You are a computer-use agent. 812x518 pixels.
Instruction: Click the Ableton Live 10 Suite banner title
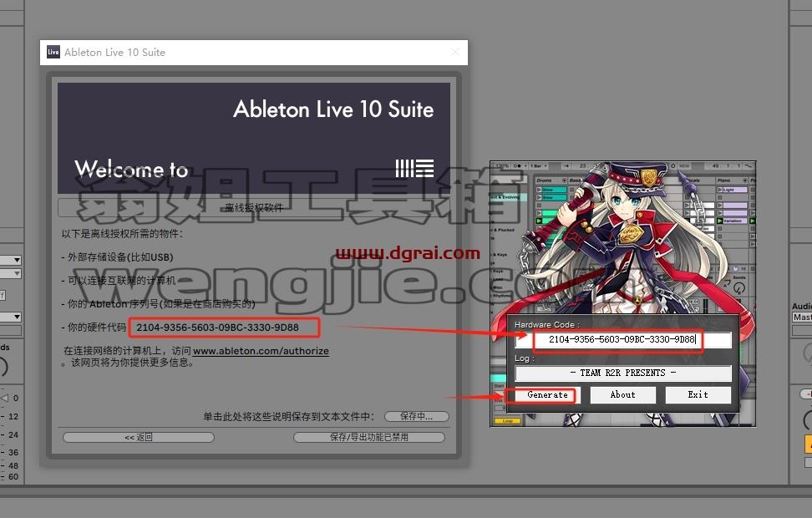click(x=333, y=109)
